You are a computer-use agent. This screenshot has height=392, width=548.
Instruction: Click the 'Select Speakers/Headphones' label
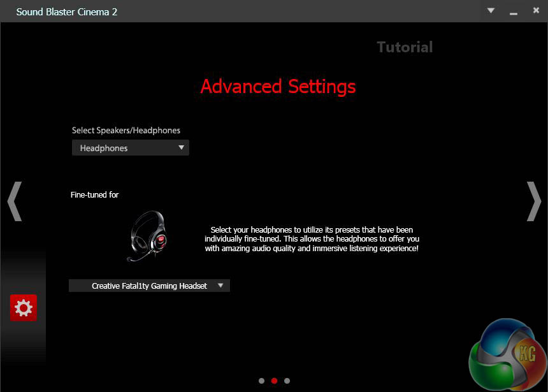126,131
